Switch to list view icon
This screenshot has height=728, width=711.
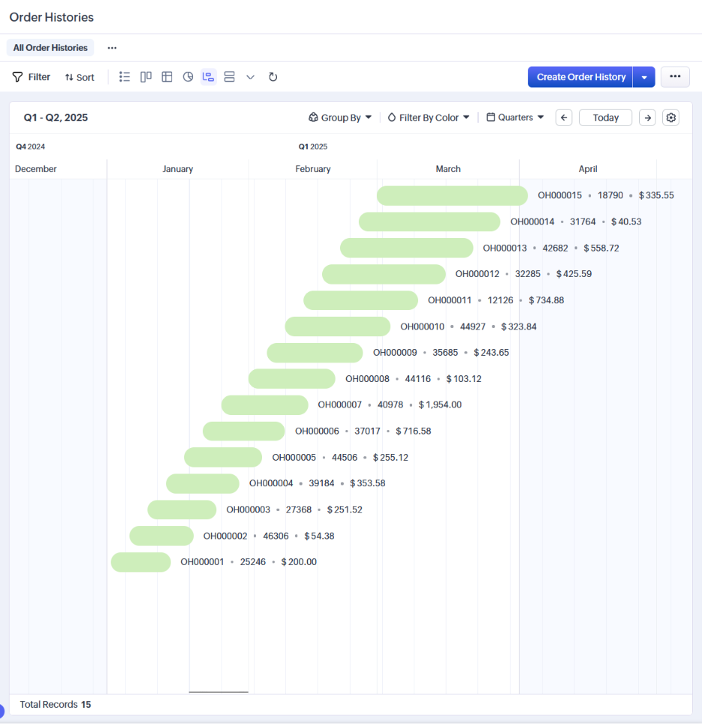[125, 77]
